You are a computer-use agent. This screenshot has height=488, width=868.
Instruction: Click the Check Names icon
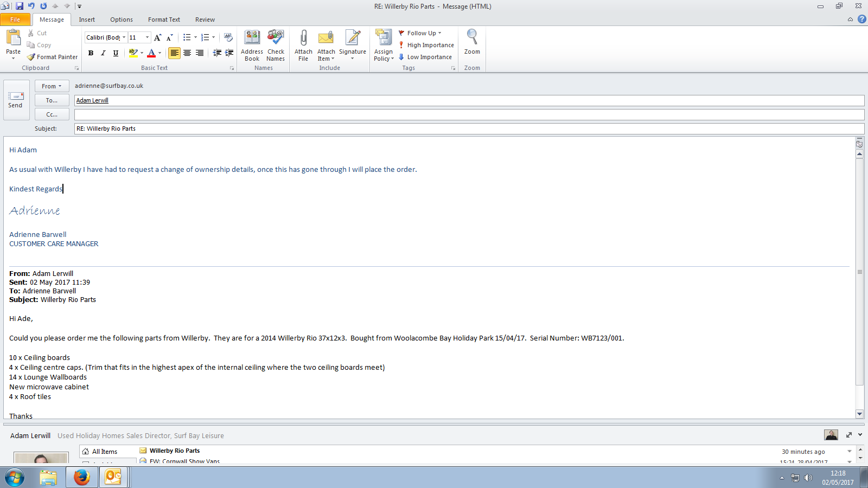(276, 39)
